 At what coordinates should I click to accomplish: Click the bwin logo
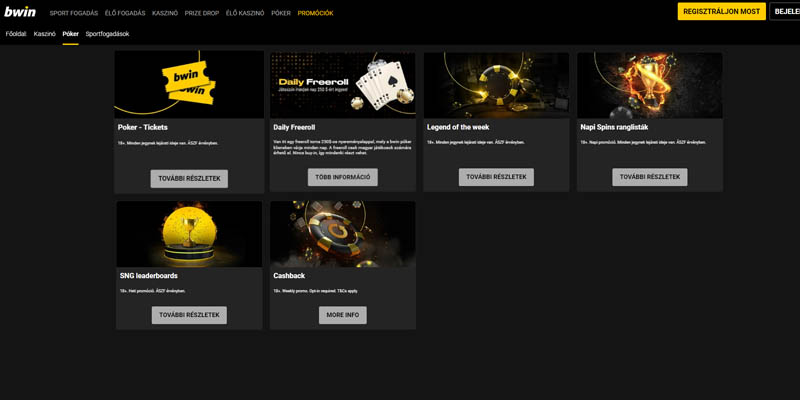pos(20,12)
